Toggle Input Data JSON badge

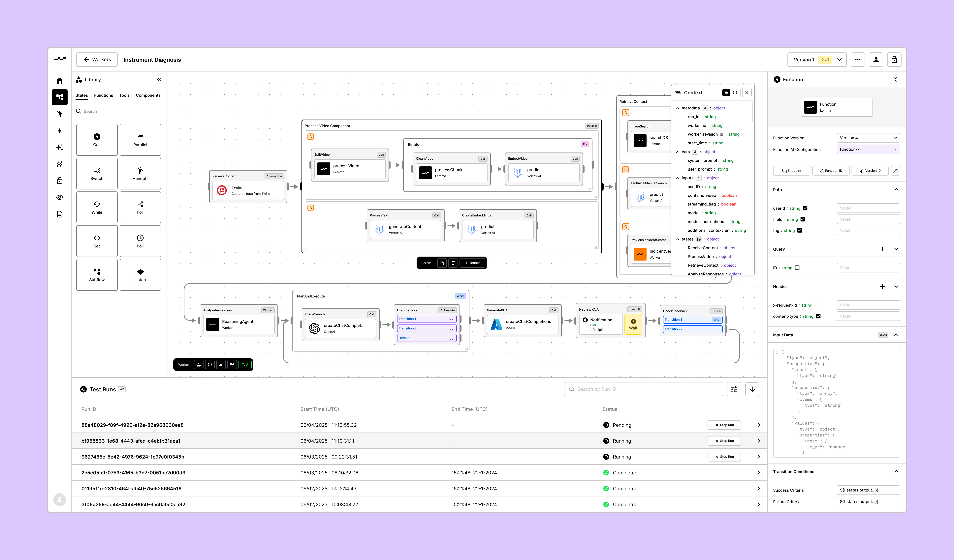click(883, 335)
